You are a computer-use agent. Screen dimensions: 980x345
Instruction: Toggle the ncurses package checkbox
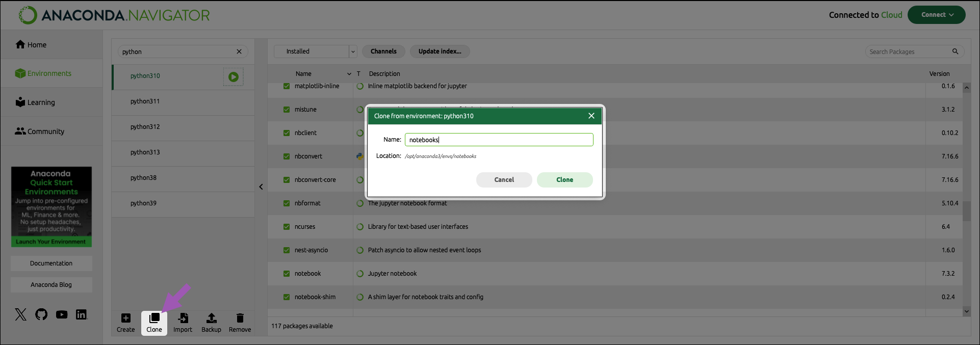point(287,227)
